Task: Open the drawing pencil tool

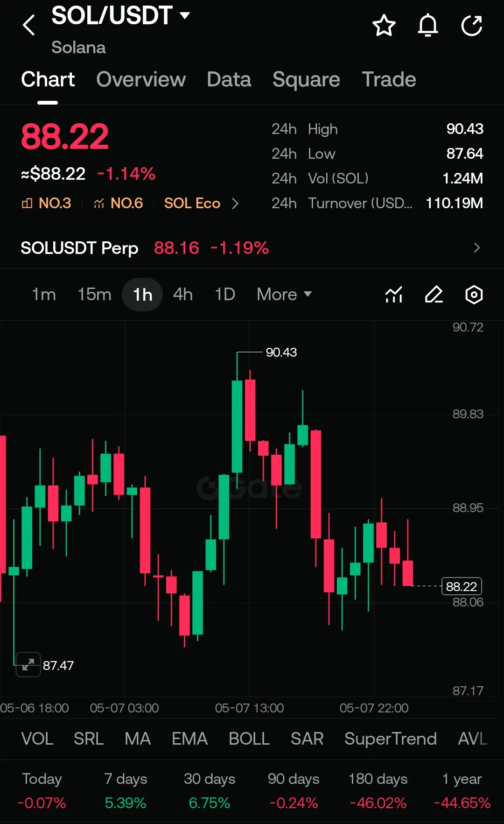Action: point(434,295)
